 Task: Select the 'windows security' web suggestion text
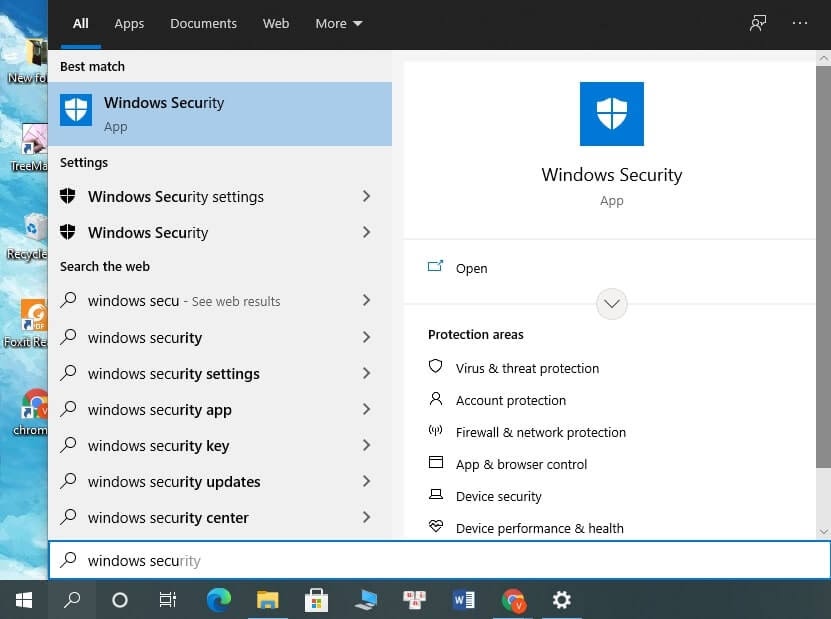click(145, 338)
